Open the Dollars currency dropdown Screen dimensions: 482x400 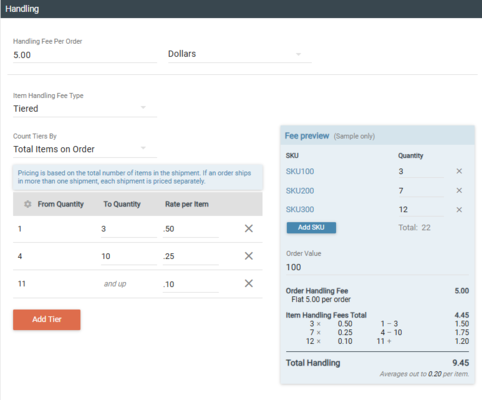(x=240, y=54)
